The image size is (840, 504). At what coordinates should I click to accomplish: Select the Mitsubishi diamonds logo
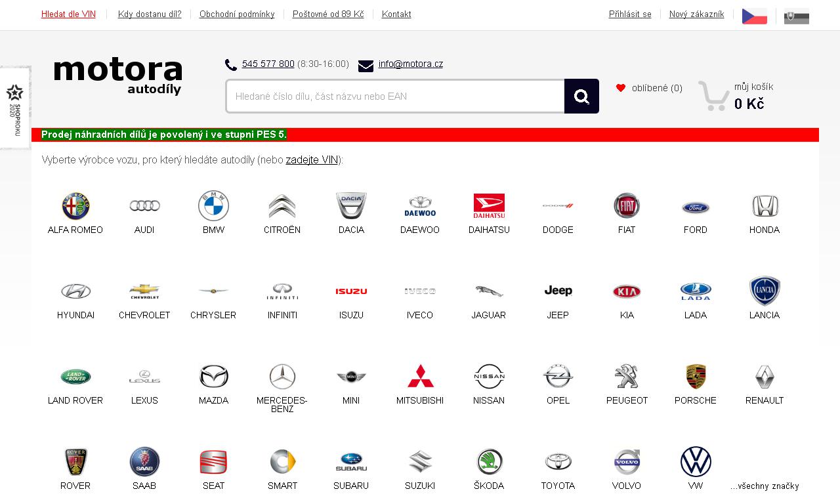click(420, 376)
